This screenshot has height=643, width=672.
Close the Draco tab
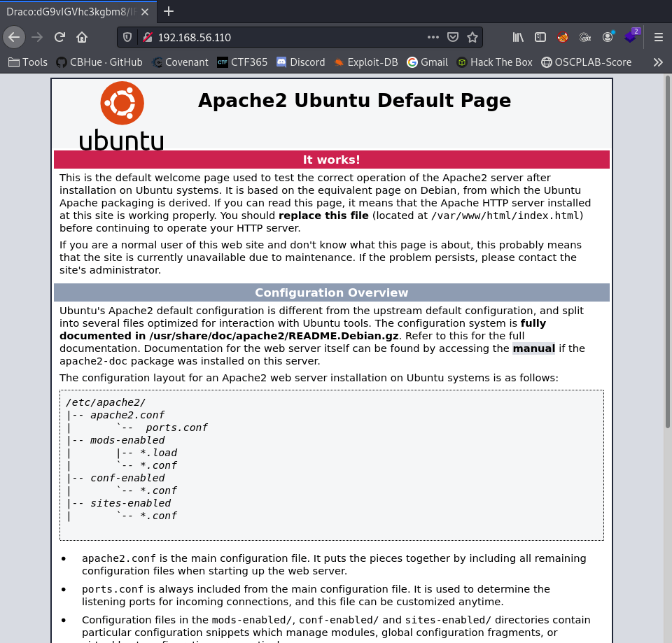145,12
